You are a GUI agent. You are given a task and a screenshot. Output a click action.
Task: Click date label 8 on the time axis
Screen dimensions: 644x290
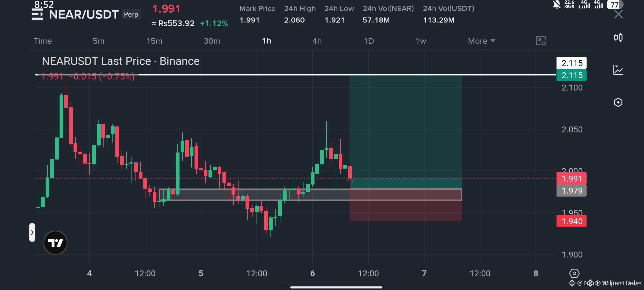pyautogui.click(x=536, y=274)
